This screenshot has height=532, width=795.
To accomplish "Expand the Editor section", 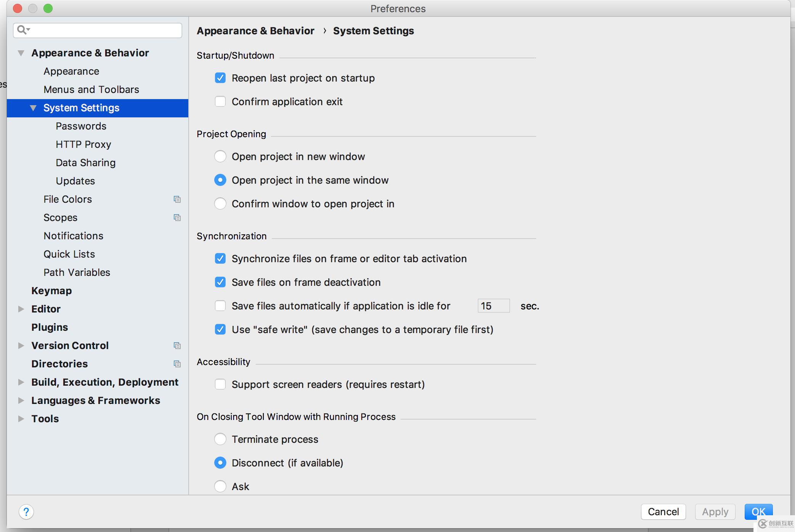I will [x=21, y=308].
